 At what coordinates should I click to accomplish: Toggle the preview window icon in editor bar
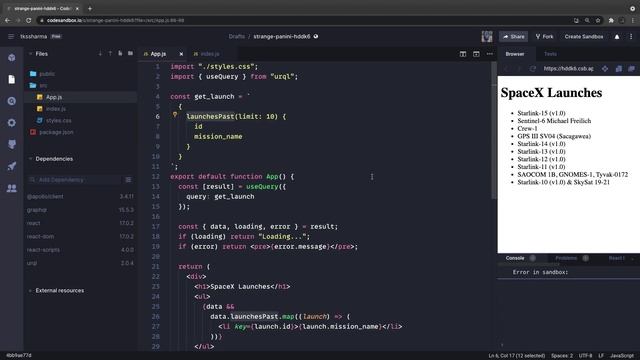(476, 54)
